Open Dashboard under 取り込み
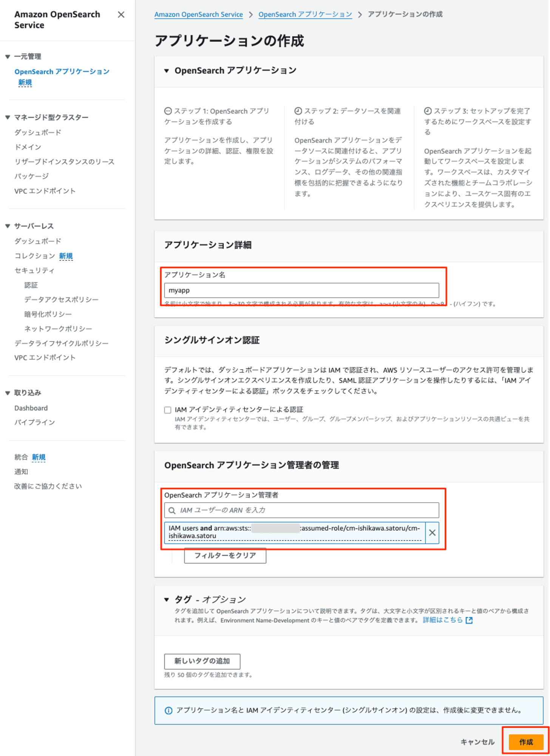 pos(31,408)
